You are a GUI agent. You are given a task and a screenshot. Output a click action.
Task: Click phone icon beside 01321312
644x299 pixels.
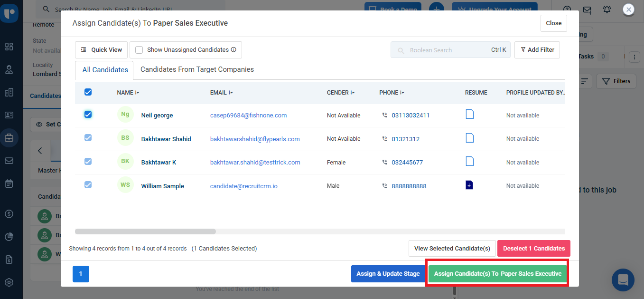click(x=385, y=139)
